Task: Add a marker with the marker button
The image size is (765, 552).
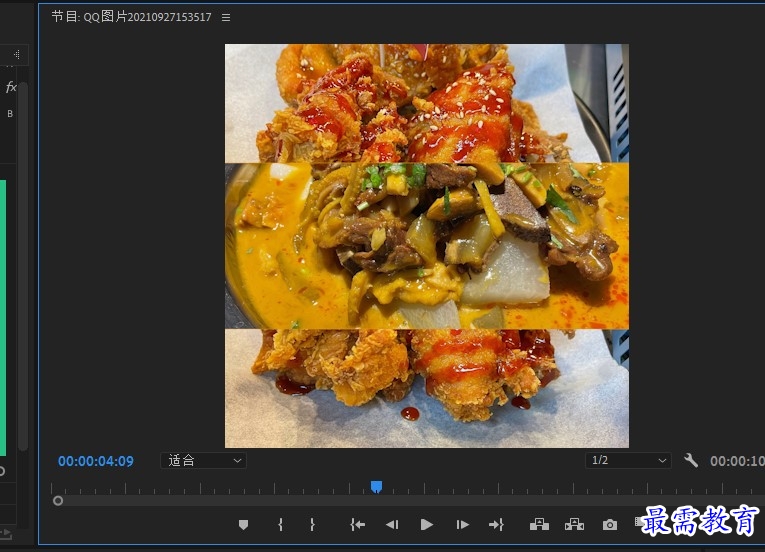Action: click(243, 525)
